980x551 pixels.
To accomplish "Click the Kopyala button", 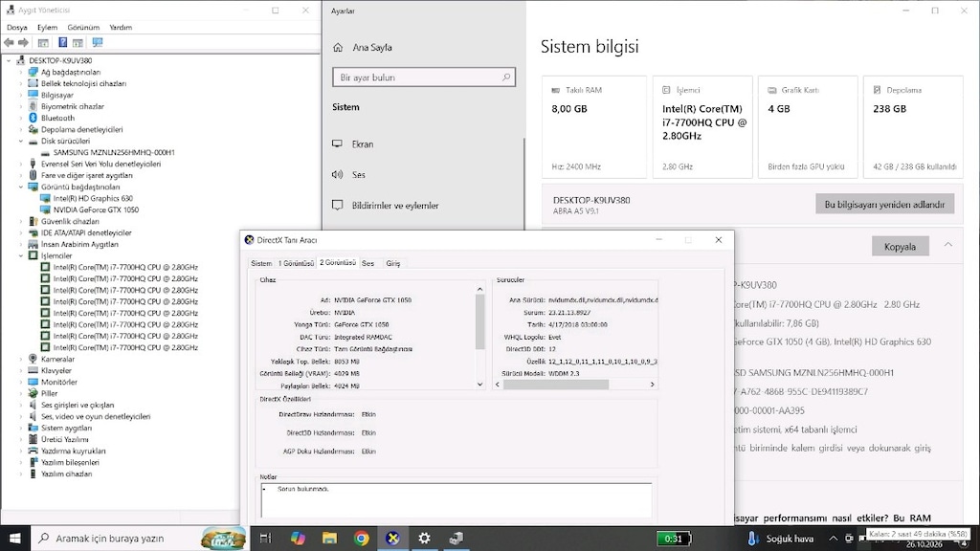I will pyautogui.click(x=900, y=246).
